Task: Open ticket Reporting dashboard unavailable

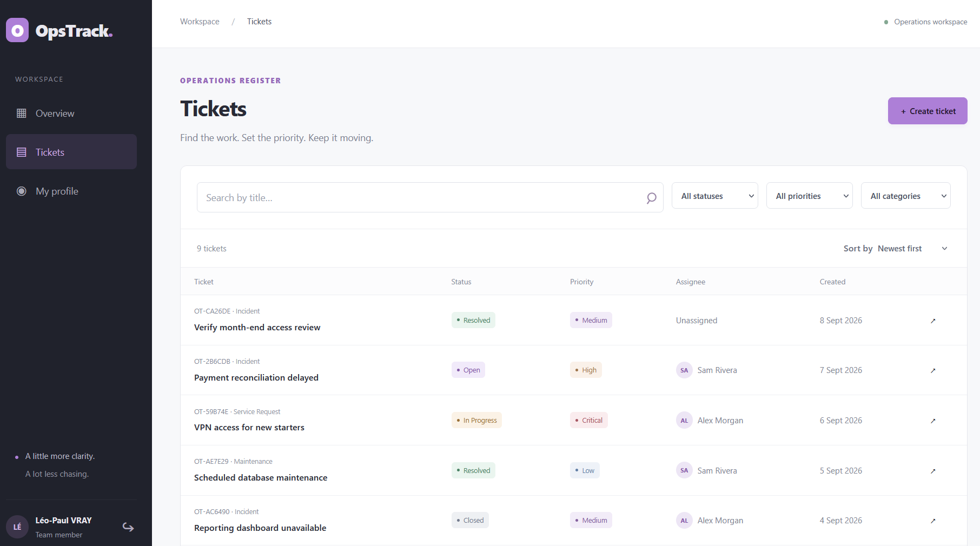Action: click(260, 528)
